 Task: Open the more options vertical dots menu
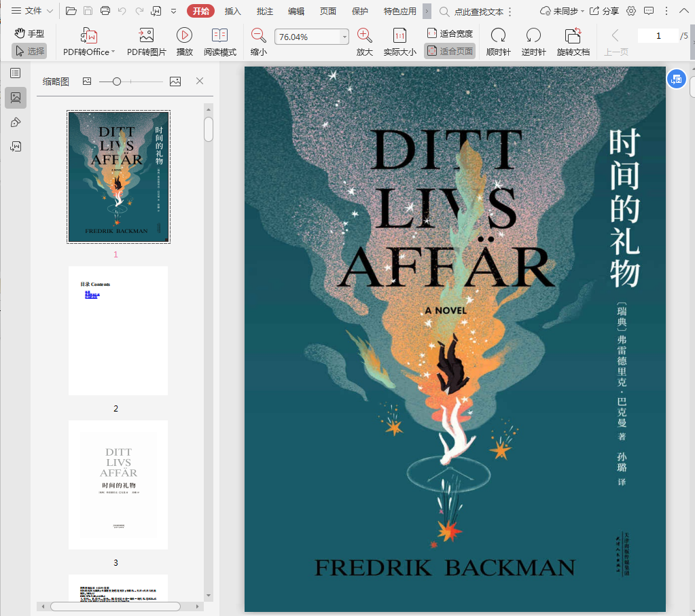(x=666, y=11)
